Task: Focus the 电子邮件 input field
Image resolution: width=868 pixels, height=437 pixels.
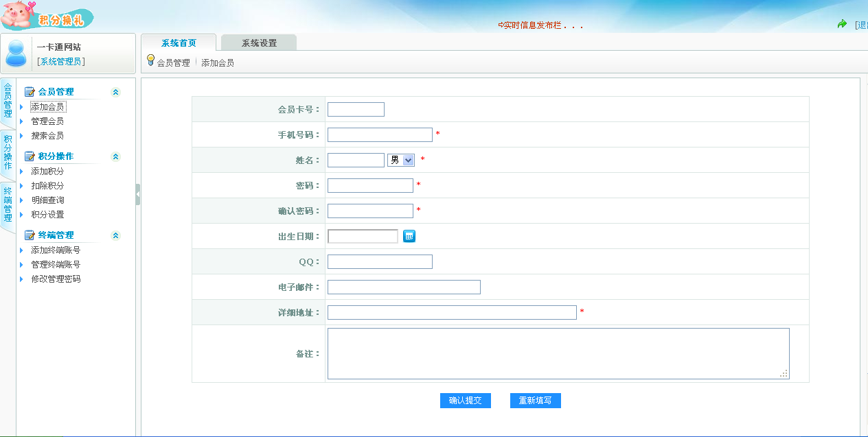Action: point(404,287)
